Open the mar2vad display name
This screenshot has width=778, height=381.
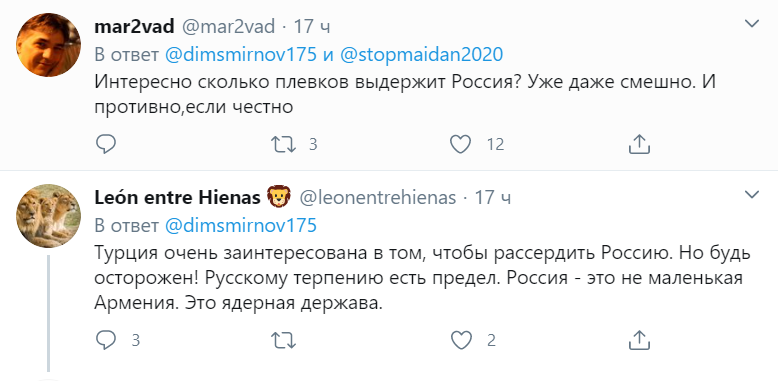click(134, 26)
